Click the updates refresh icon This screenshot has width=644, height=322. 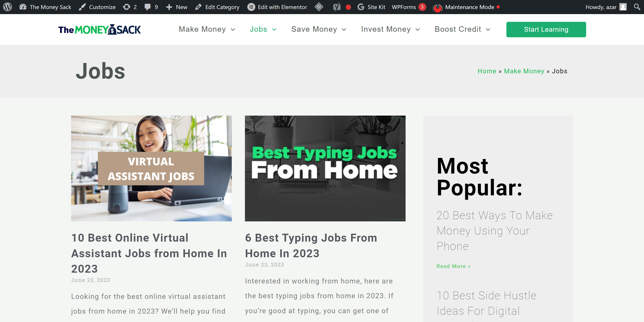coord(127,7)
